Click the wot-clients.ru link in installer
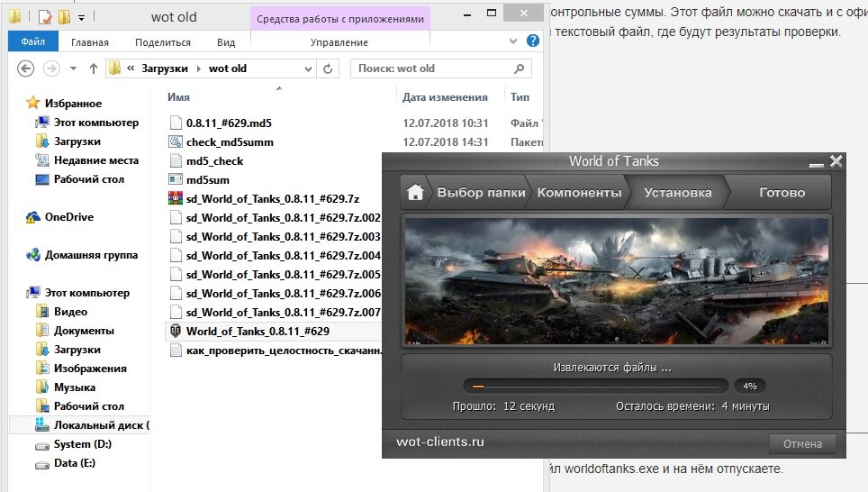 click(440, 442)
